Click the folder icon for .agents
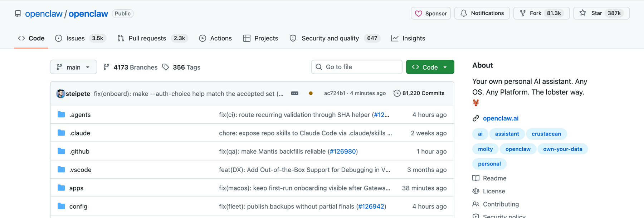The width and height of the screenshot is (644, 218). coord(61,114)
